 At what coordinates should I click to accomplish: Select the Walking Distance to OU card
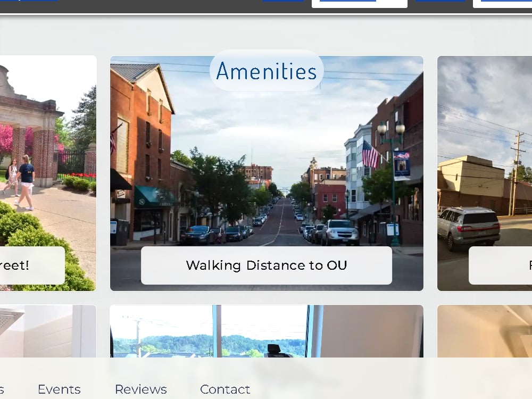click(x=267, y=173)
